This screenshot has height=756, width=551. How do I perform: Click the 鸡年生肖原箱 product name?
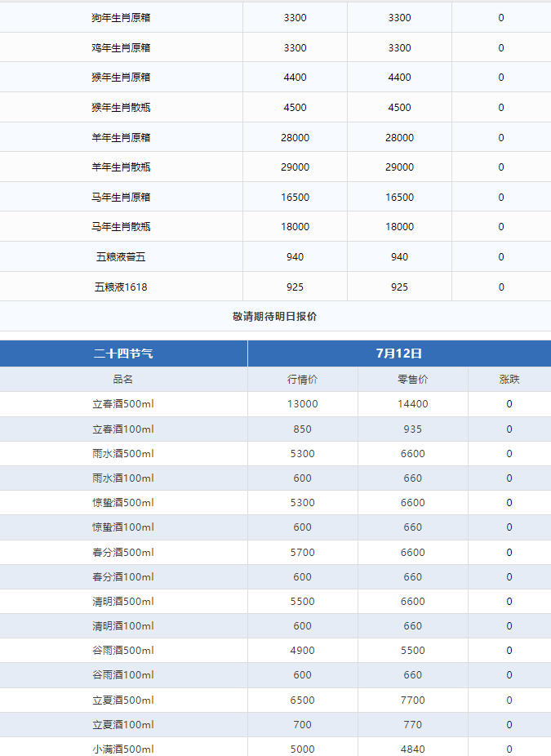click(121, 47)
